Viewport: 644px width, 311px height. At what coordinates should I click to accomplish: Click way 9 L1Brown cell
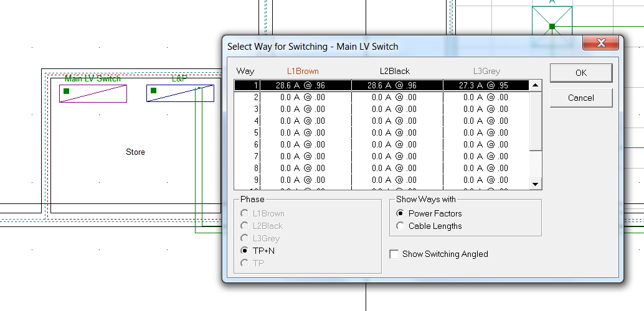pyautogui.click(x=306, y=180)
